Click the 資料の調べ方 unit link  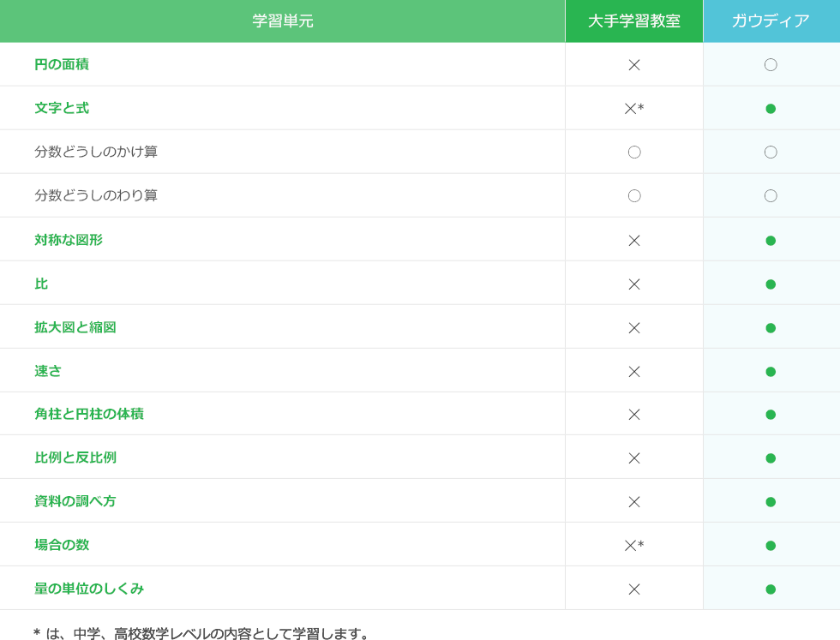pyautogui.click(x=75, y=501)
